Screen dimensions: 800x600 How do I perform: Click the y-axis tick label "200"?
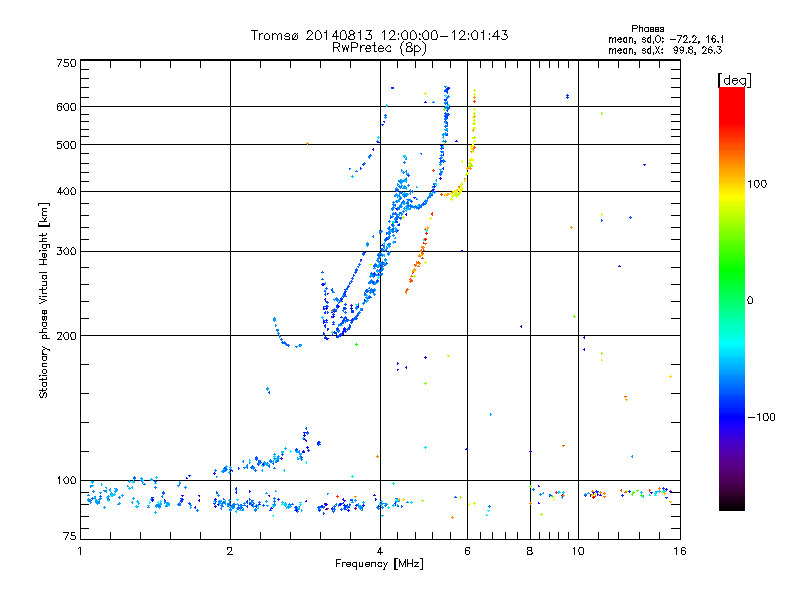click(66, 336)
